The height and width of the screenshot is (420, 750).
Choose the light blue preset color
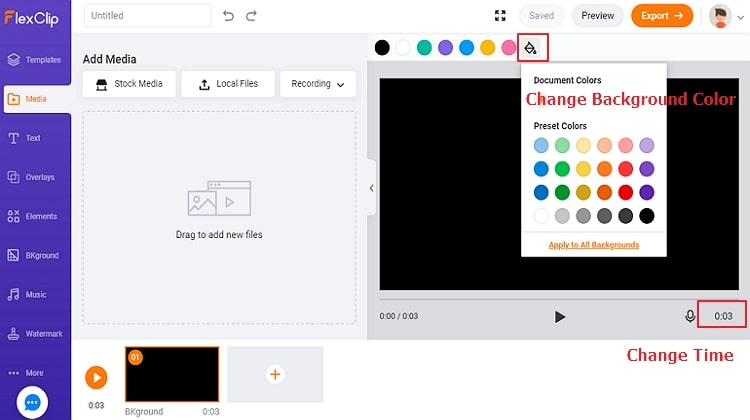[x=541, y=145]
